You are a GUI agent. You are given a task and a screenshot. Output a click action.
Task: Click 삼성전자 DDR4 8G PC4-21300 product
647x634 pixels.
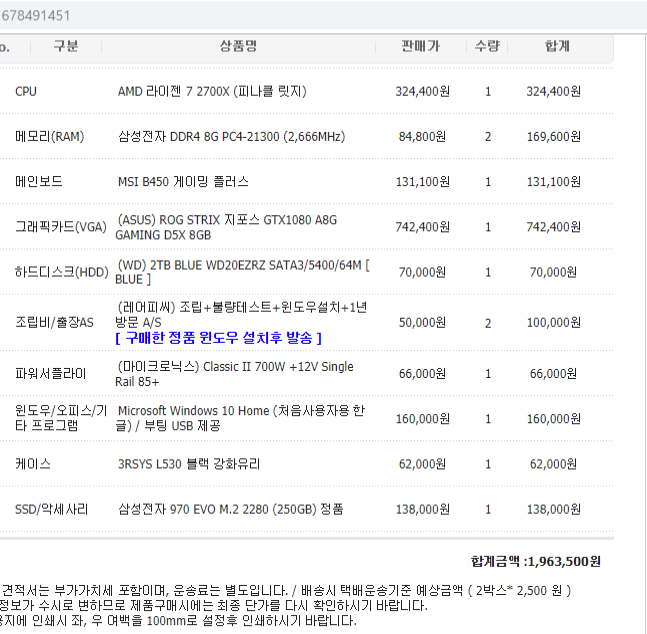point(231,137)
